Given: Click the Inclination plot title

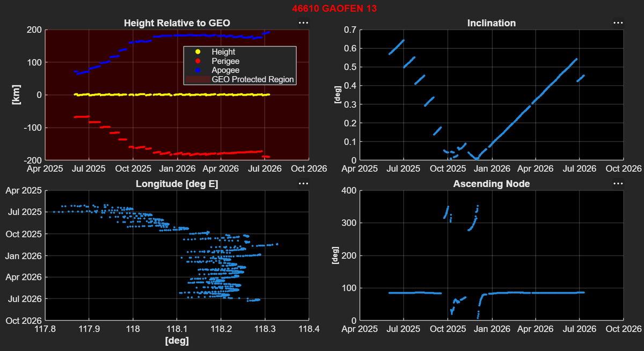Looking at the screenshot, I should 492,23.
